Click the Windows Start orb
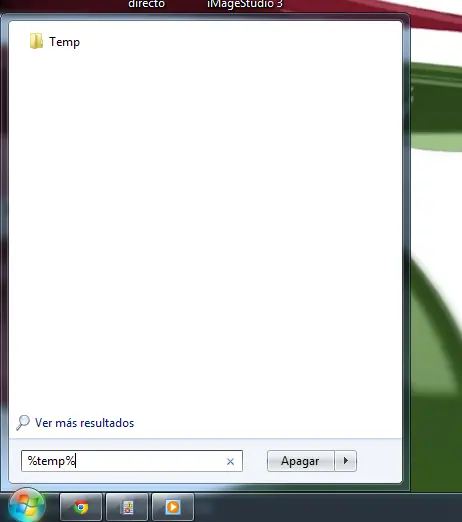 (27, 505)
